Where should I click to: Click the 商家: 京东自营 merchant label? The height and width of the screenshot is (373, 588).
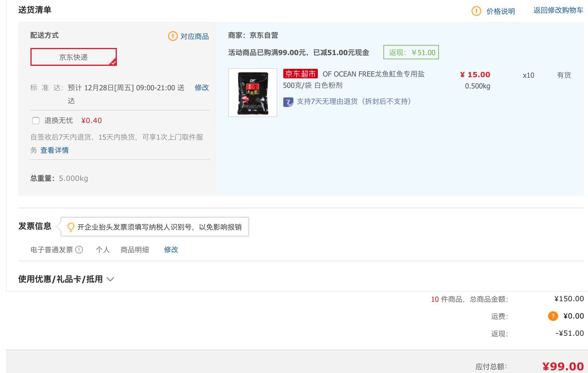[x=253, y=35]
